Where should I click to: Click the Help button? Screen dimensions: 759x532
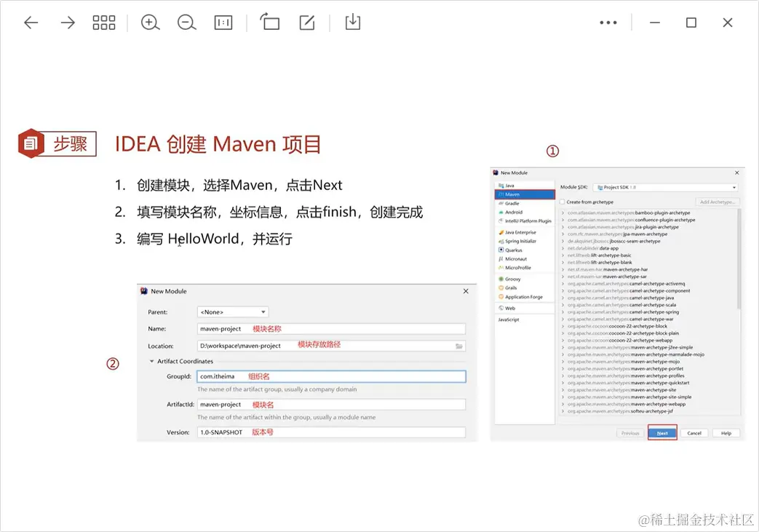pyautogui.click(x=726, y=433)
